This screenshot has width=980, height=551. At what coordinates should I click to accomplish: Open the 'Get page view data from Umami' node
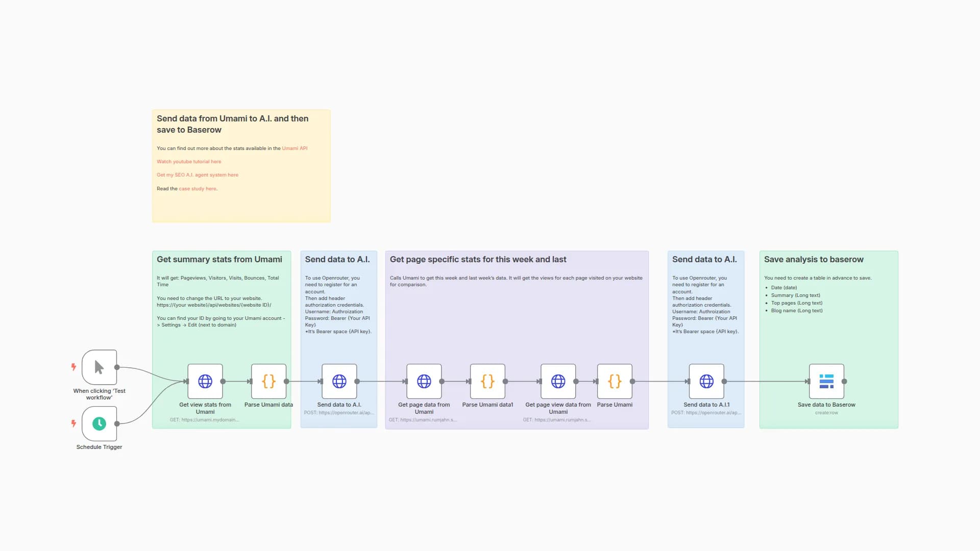(x=558, y=381)
